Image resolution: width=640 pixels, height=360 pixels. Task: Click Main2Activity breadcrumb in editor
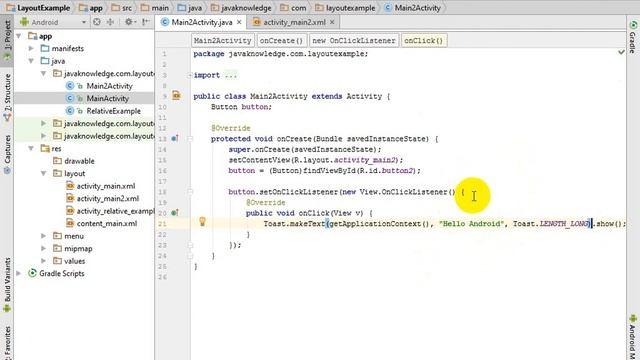click(x=223, y=40)
